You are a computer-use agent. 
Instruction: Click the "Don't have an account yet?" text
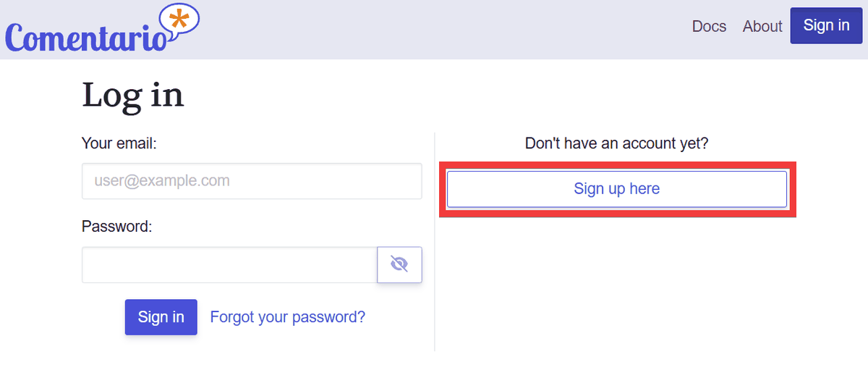(x=616, y=143)
